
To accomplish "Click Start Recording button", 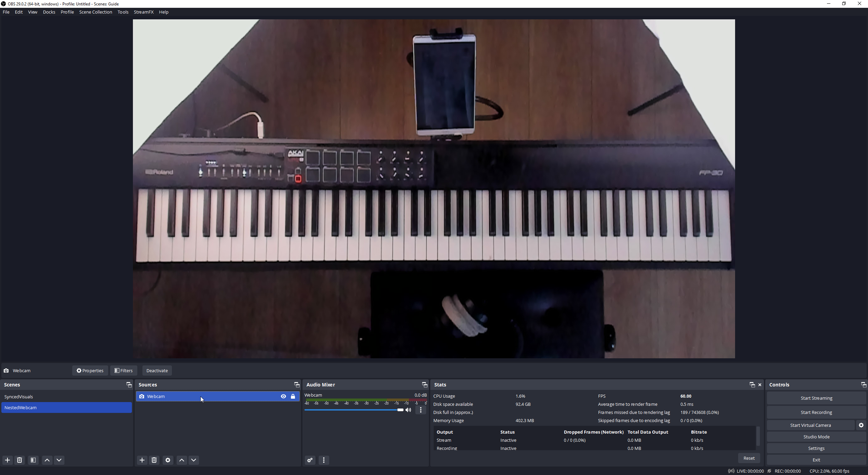I will 816,412.
